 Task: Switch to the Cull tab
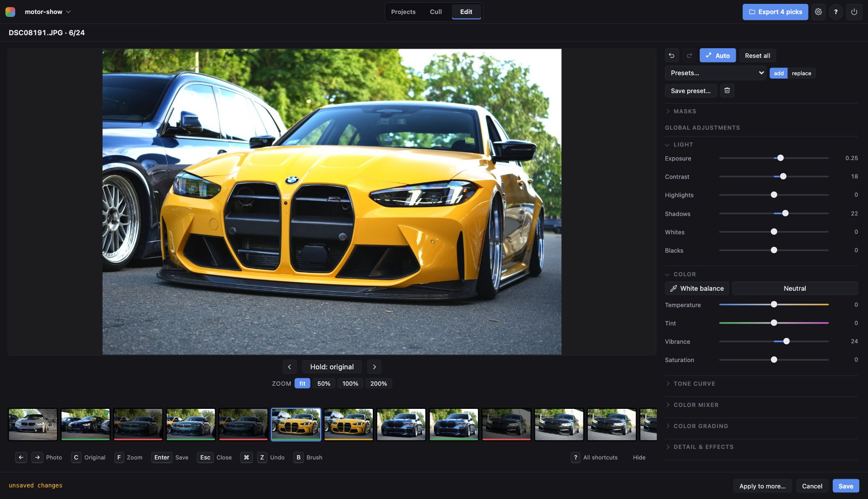coord(436,12)
